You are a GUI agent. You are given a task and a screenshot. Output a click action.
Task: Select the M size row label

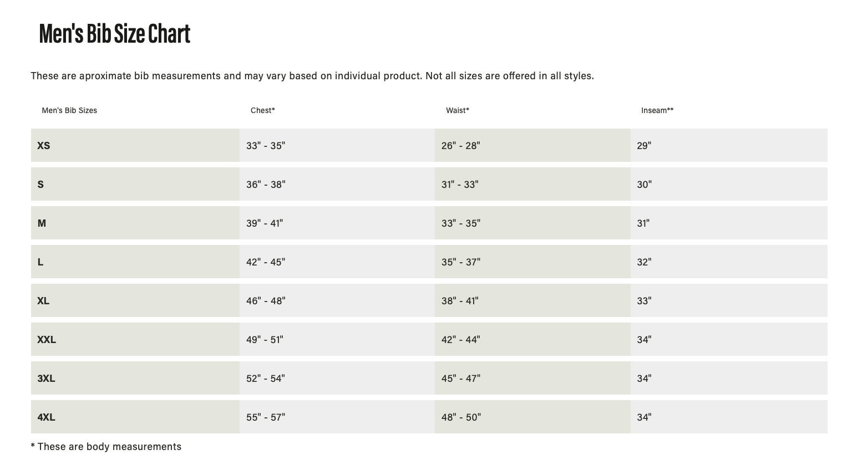(x=42, y=223)
